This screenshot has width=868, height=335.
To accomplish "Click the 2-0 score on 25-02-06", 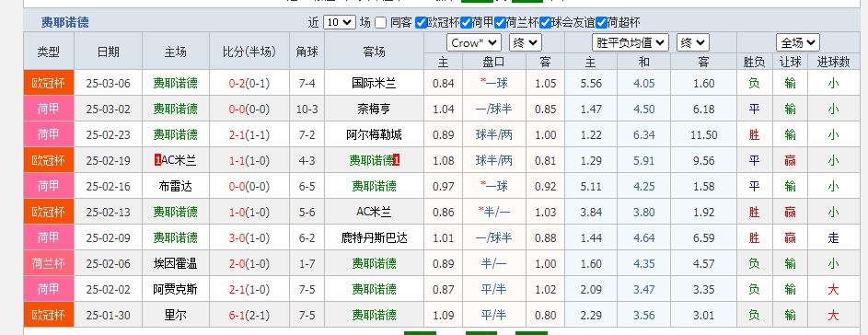I will (x=237, y=263).
